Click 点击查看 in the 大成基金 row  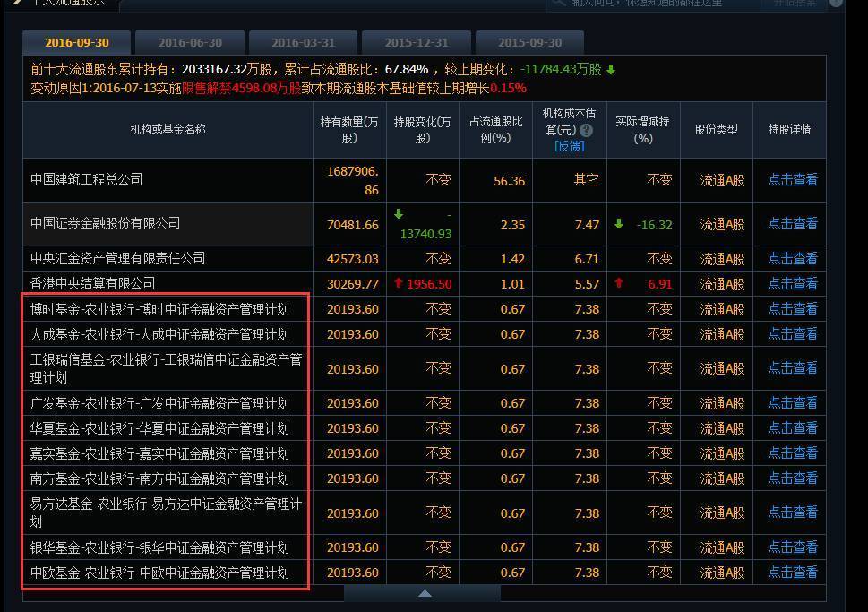[793, 334]
